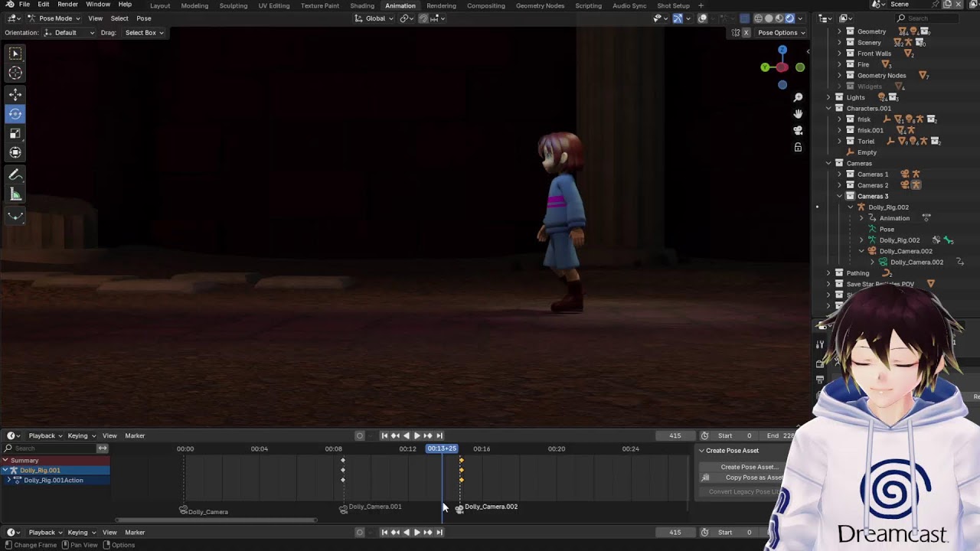This screenshot has height=551, width=980.
Task: Open the Keying popover in upper timeline
Action: coord(81,435)
